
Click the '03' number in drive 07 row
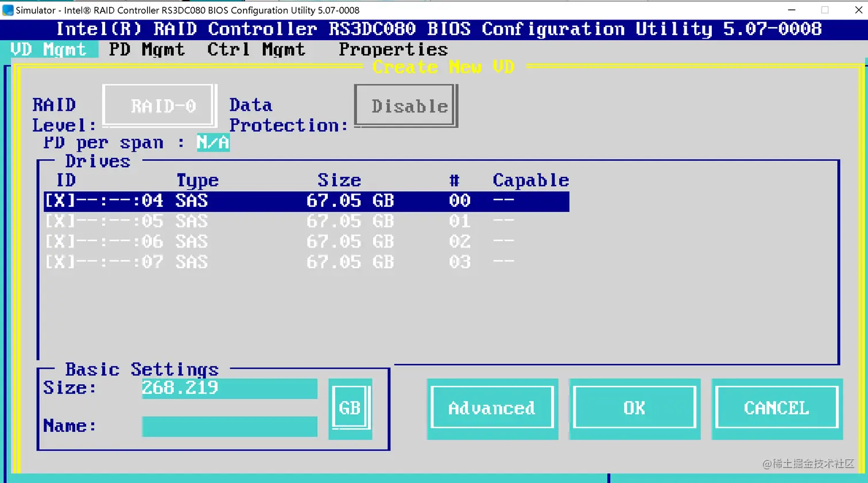pyautogui.click(x=460, y=262)
